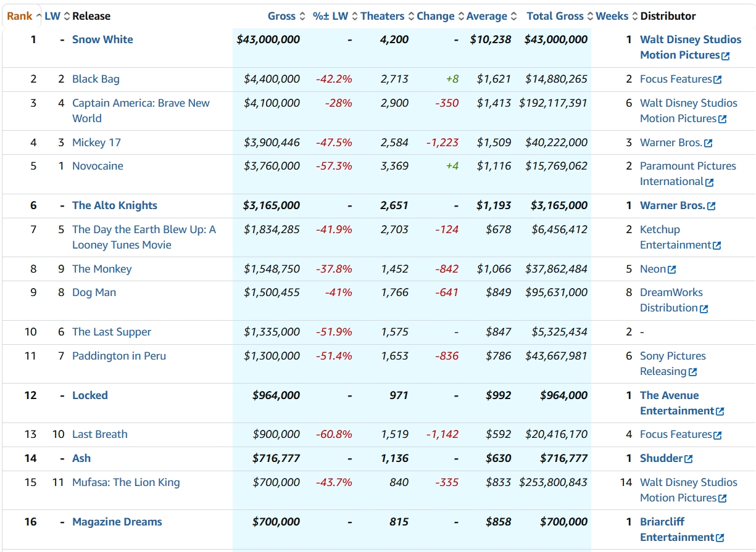Open Warner Bros. external icon for The Alto Knights

tap(712, 206)
